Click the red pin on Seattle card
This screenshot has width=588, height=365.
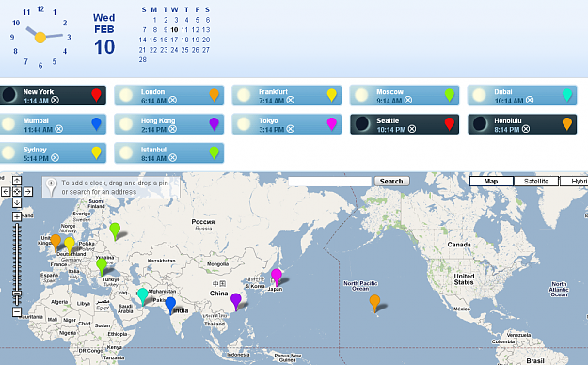[x=450, y=124]
